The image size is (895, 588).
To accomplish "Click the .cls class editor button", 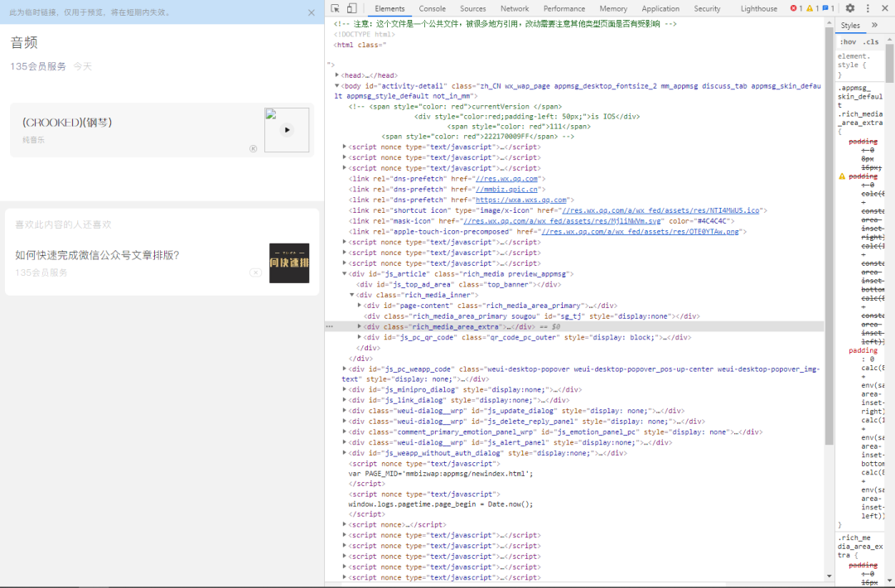I will tap(870, 41).
